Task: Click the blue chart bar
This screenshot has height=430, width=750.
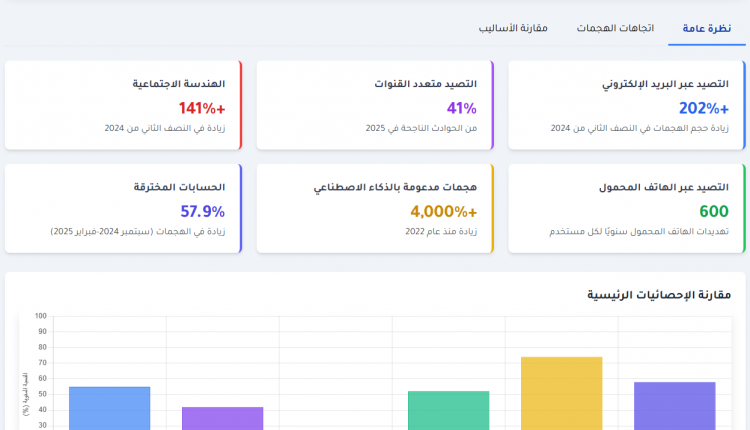Action: click(110, 408)
